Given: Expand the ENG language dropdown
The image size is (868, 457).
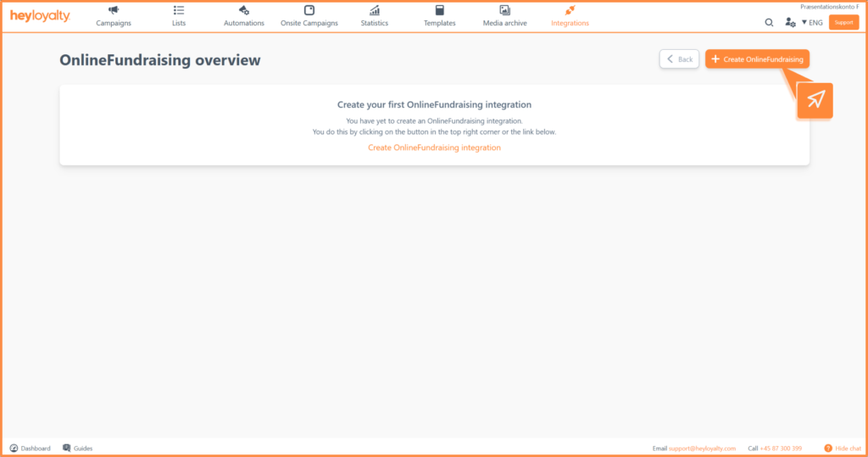Looking at the screenshot, I should 812,23.
